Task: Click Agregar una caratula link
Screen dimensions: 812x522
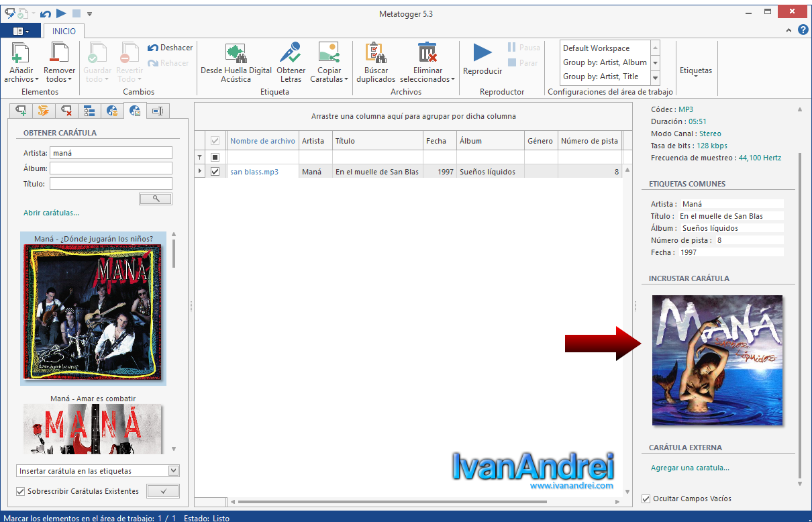Action: coord(690,468)
